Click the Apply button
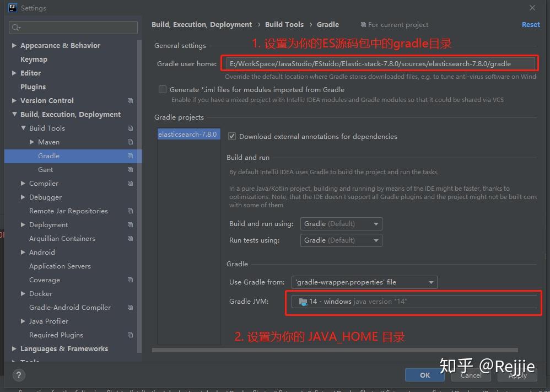Screen dimensions: 550x392 tap(517, 375)
